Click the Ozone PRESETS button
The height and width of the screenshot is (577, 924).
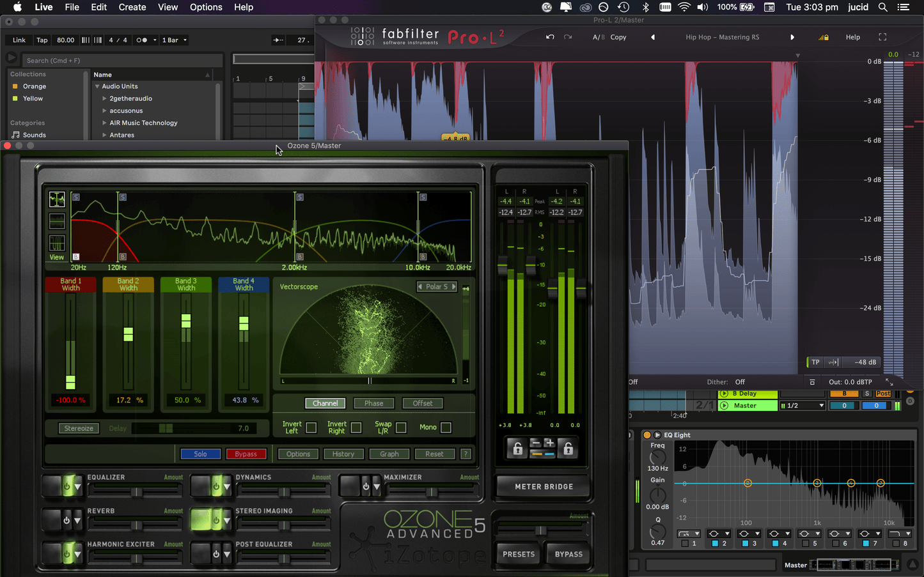tap(517, 554)
